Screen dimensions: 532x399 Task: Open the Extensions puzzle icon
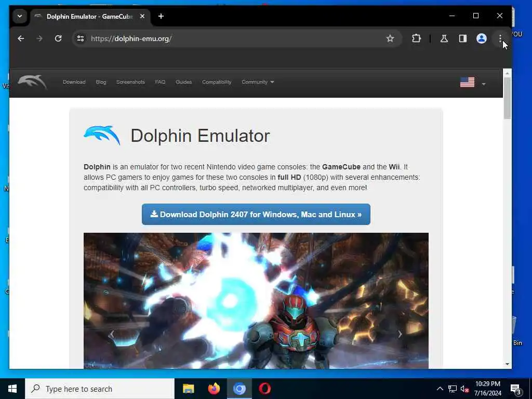416,38
